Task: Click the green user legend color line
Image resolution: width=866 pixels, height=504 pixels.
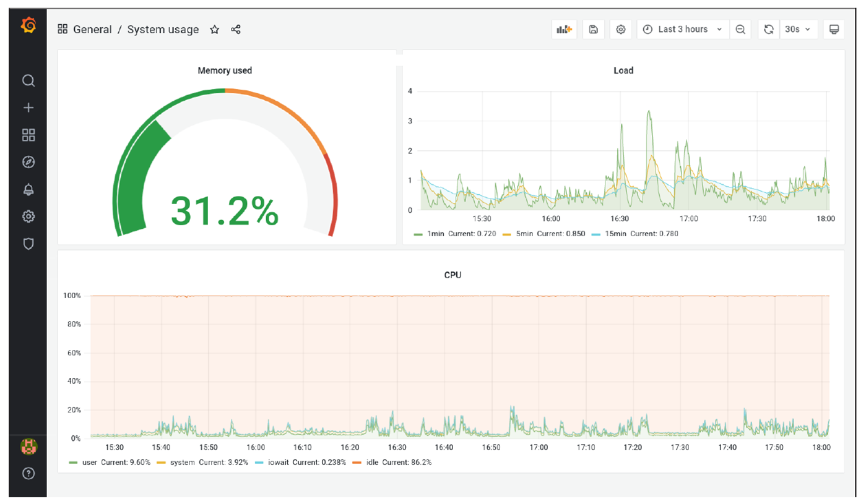Action: pyautogui.click(x=74, y=463)
